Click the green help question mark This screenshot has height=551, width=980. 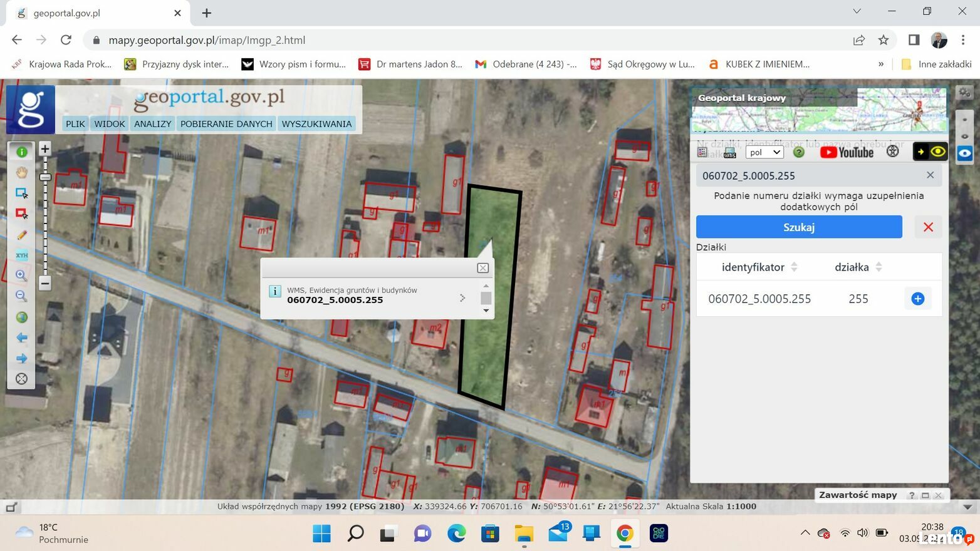click(798, 152)
